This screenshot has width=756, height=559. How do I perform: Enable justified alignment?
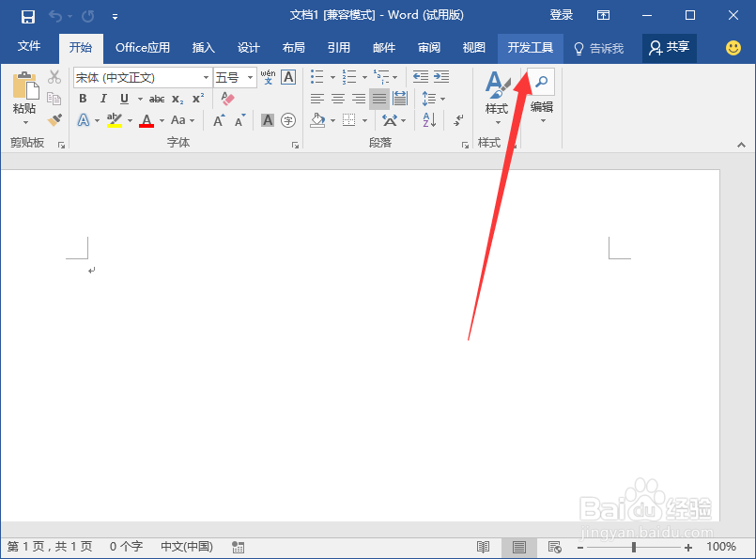[x=380, y=98]
